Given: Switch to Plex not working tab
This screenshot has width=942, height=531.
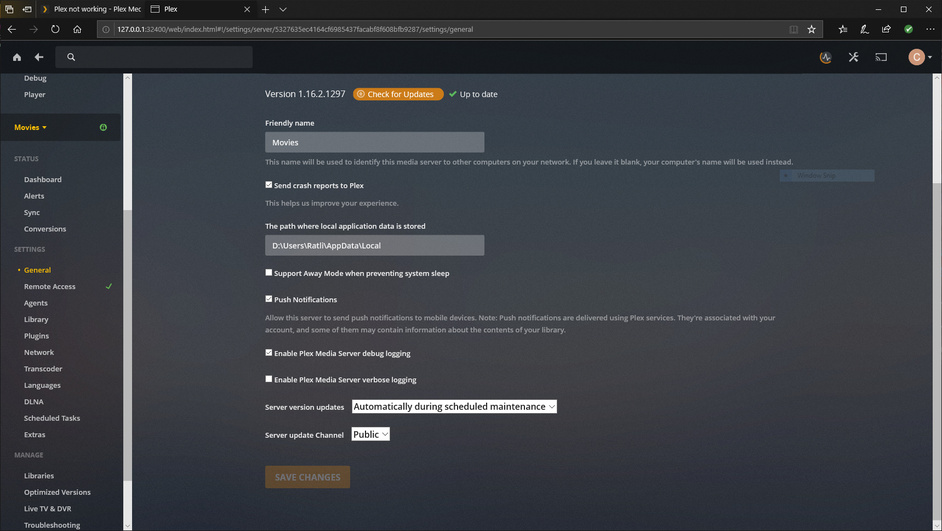Looking at the screenshot, I should pyautogui.click(x=90, y=9).
